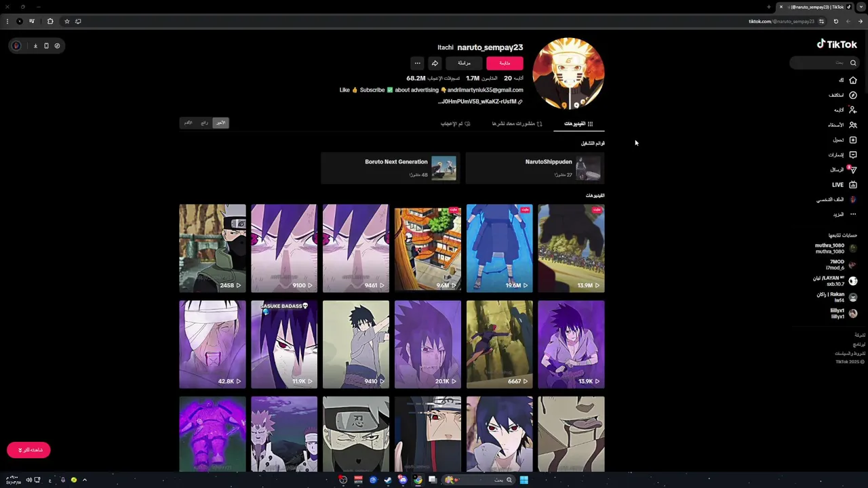
Task: Open new browser tab with plus
Action: [768, 7]
